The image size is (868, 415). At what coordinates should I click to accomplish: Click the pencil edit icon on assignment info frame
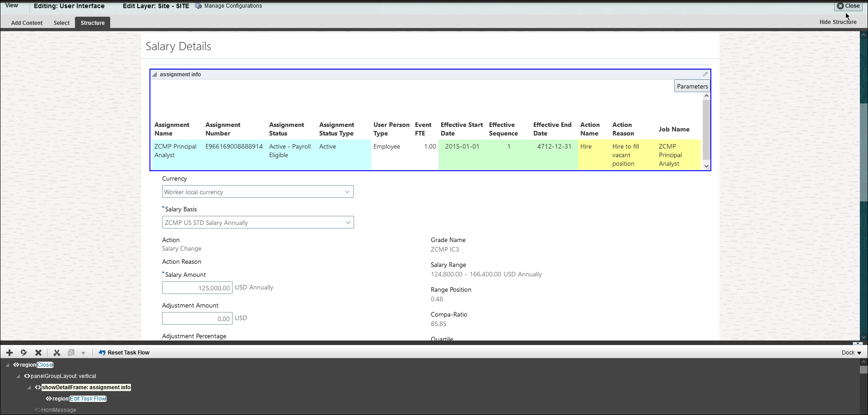[705, 74]
